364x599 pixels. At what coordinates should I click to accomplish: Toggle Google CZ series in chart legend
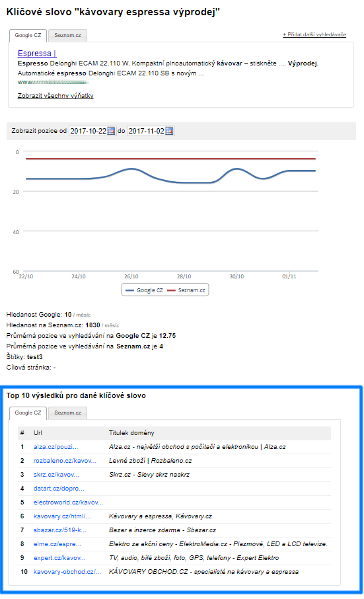[144, 290]
